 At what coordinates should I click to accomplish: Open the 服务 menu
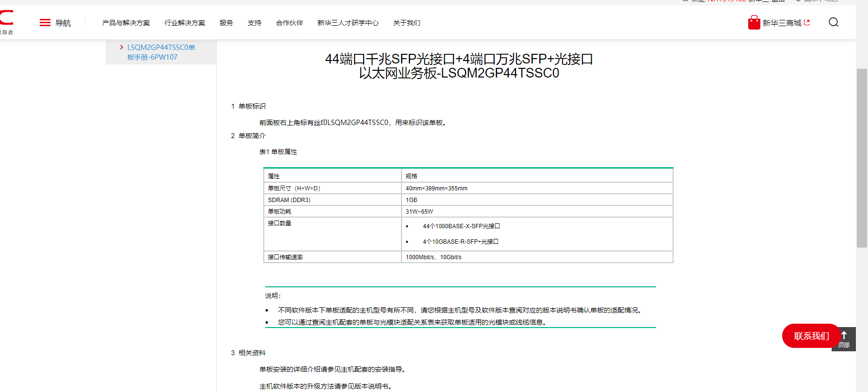[226, 23]
